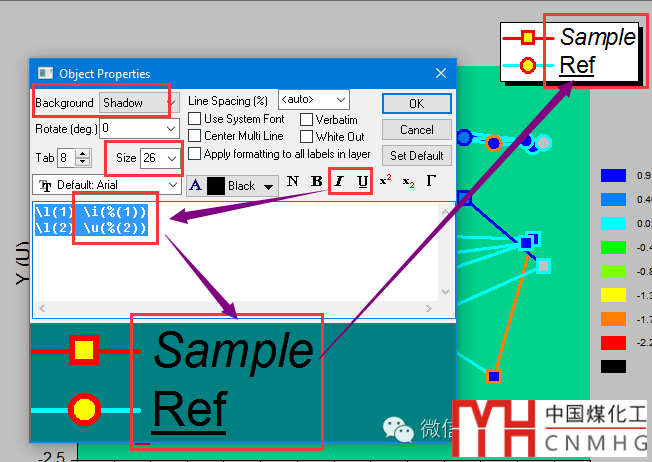Click the Set Default button
The width and height of the screenshot is (652, 462).
(x=416, y=156)
